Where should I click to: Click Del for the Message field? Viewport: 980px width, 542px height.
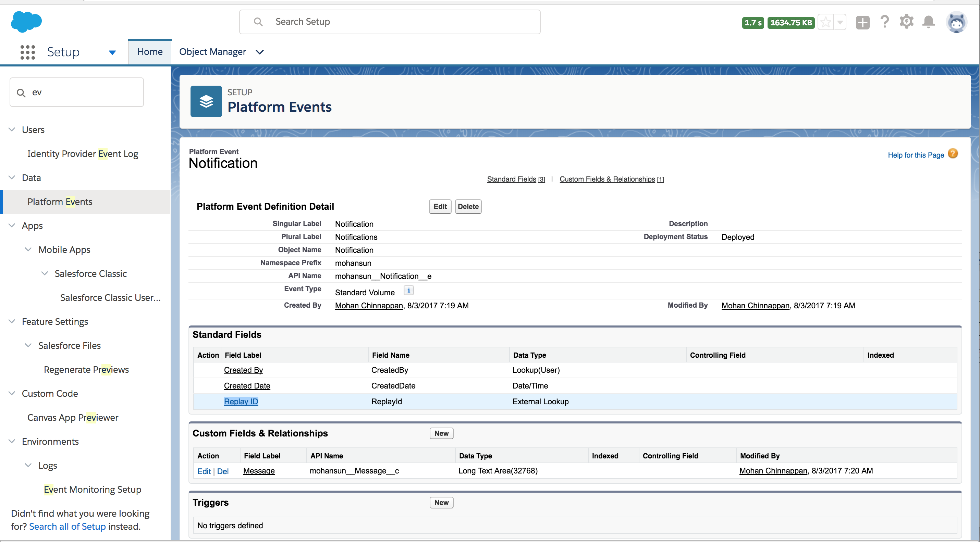pyautogui.click(x=222, y=471)
